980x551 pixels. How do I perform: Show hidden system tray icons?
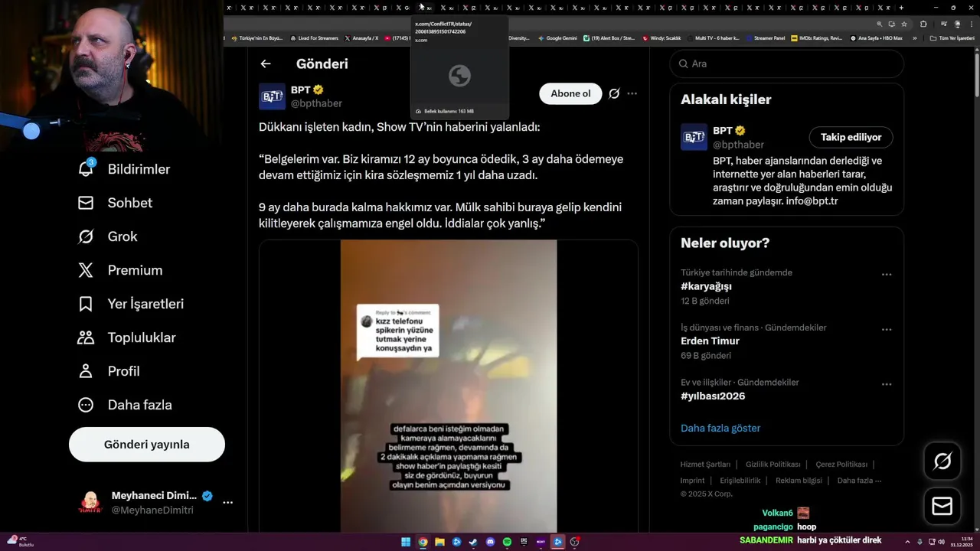(x=908, y=542)
